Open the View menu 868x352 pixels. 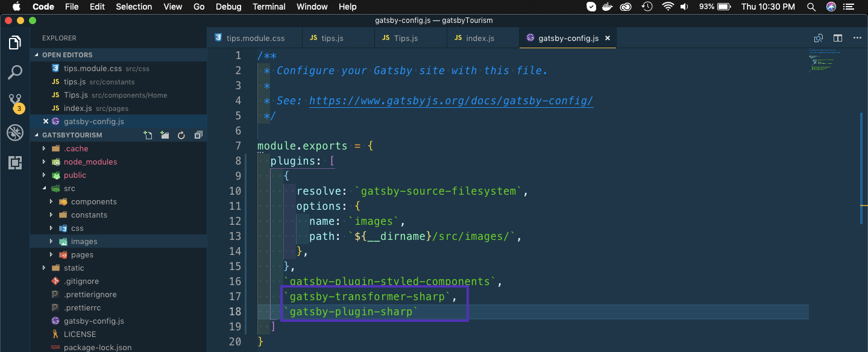point(173,7)
